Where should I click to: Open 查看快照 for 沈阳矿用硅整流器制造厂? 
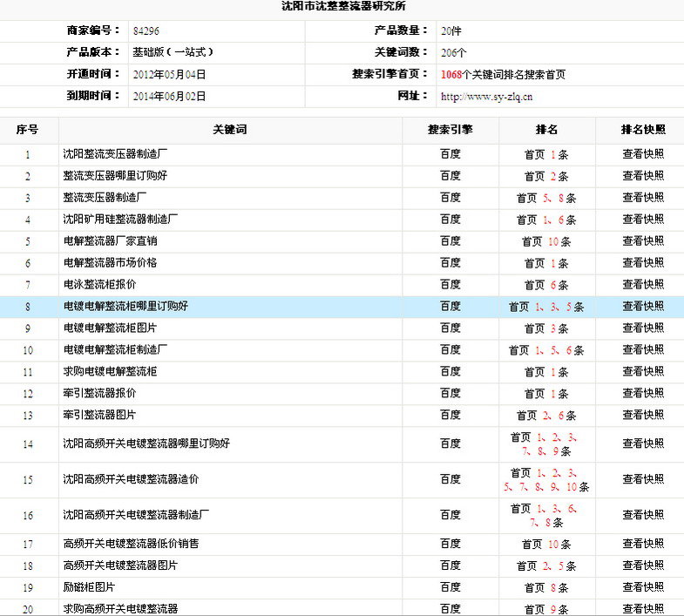[x=643, y=220]
